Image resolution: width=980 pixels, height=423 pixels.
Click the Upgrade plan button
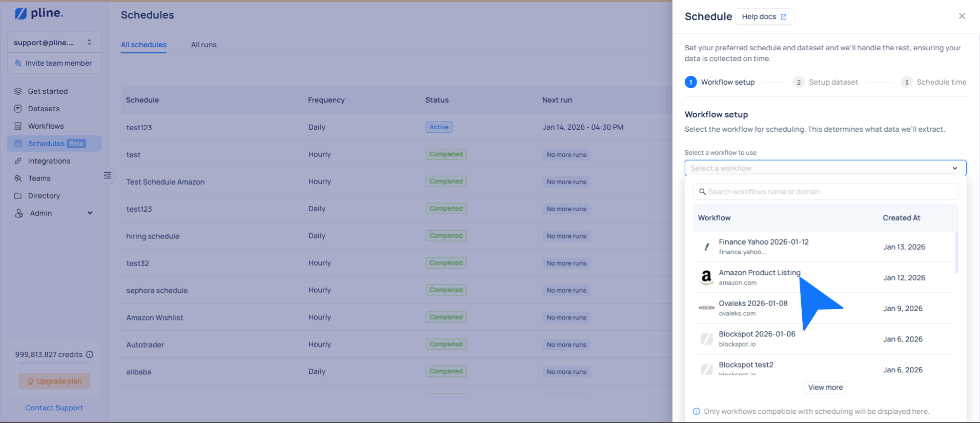54,381
